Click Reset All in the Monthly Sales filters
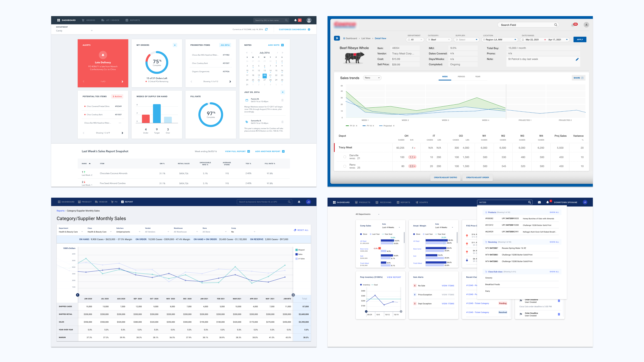This screenshot has height=362, width=644. 301,230
